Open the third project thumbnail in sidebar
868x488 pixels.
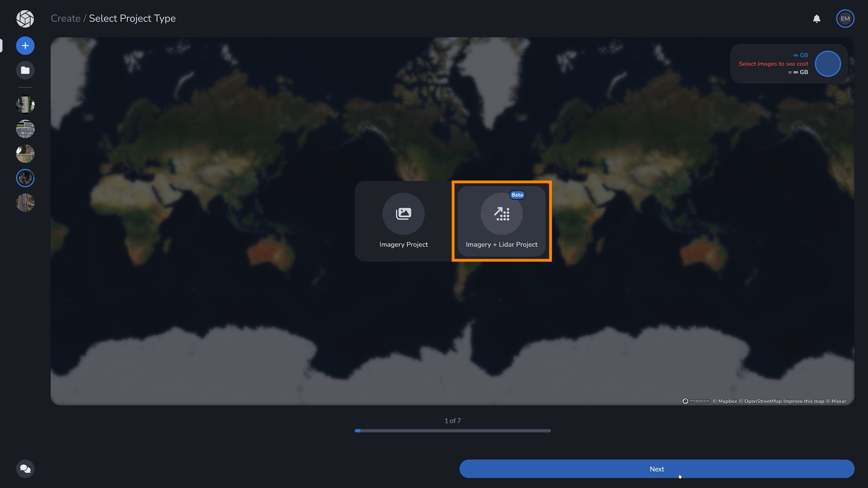(x=25, y=154)
